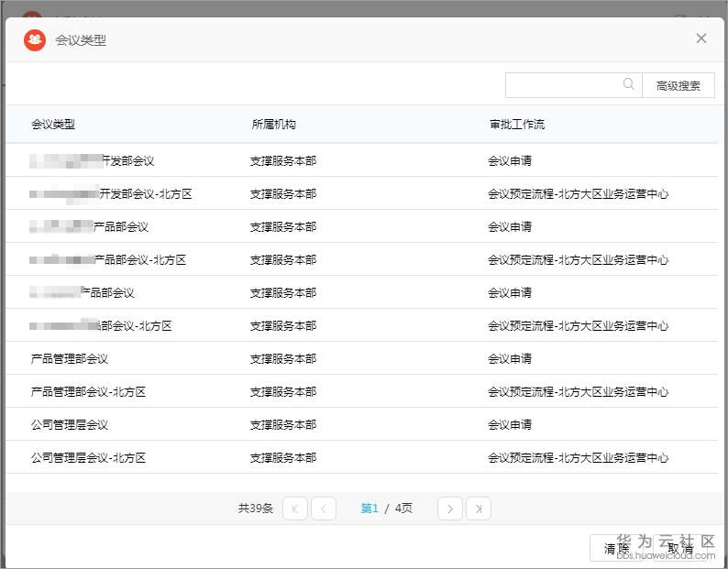Select blurred row ending 开发部会议-北方区
This screenshot has width=728, height=569.
[361, 193]
